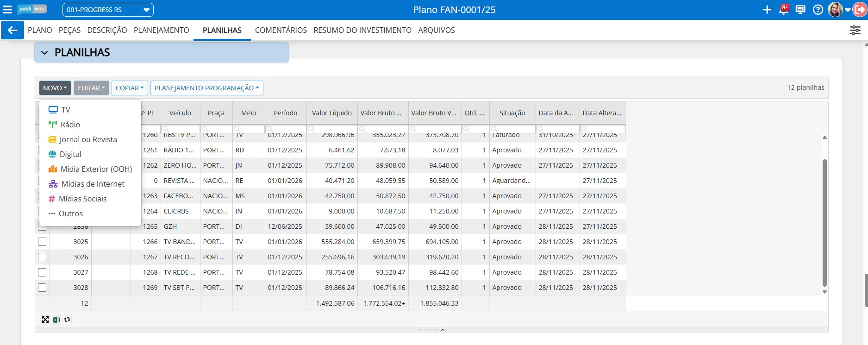Open the hamburger main menu
The height and width of the screenshot is (345, 868).
click(7, 10)
